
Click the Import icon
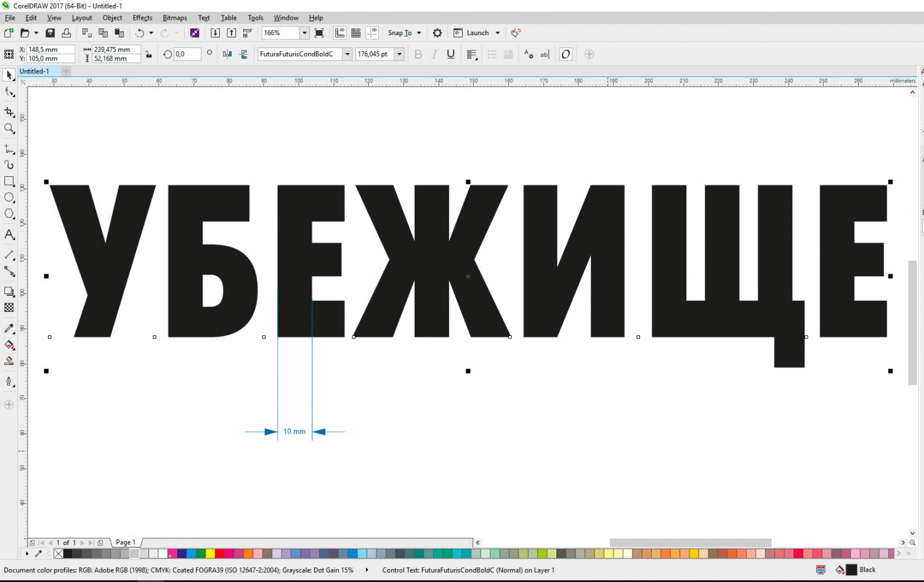tap(215, 33)
